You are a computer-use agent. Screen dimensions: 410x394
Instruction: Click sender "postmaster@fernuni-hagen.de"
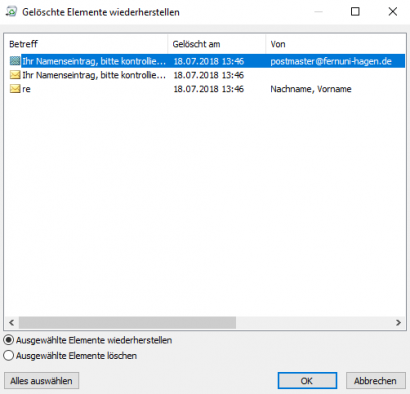[x=331, y=61]
